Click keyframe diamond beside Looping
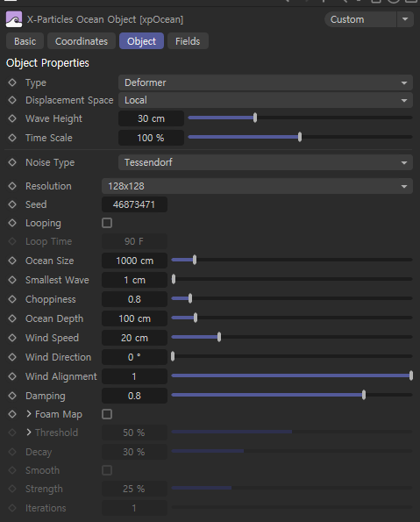Screen dimensions: 420x522 click(x=12, y=223)
